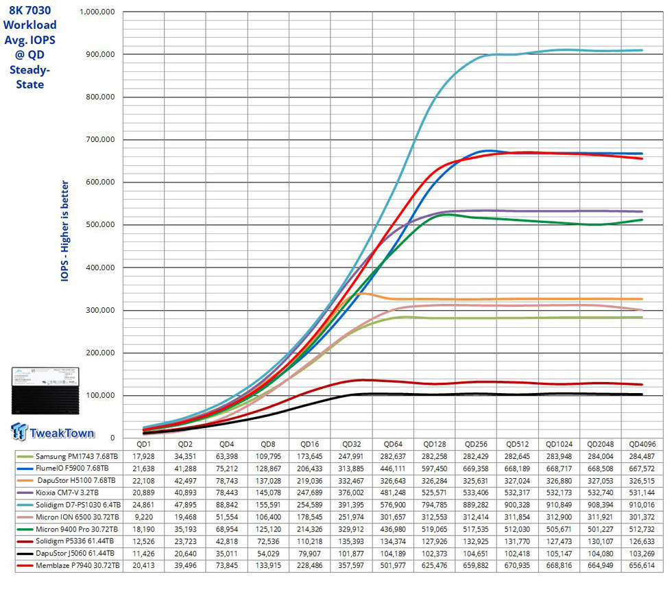Viewport: 672px width, 616px height.
Task: Click the 1,000,000 y-axis label
Action: (x=97, y=12)
